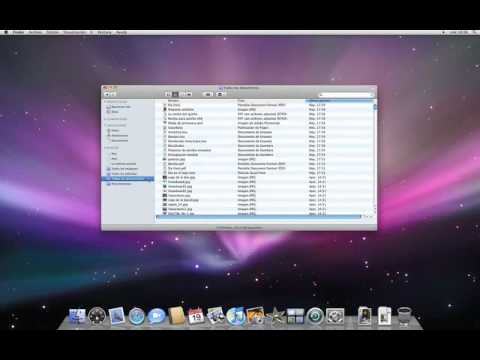
Task: Open Spotlight search in menu bar
Action: pyautogui.click(x=475, y=32)
